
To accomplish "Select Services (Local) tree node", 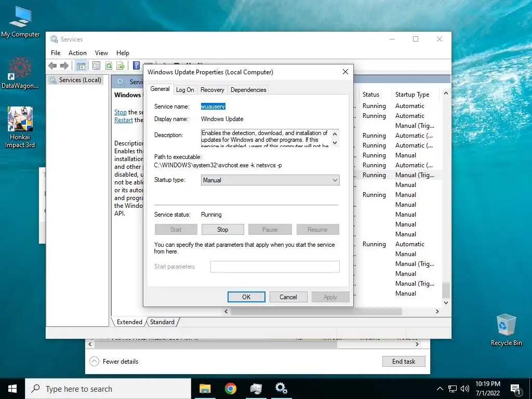I will click(75, 80).
